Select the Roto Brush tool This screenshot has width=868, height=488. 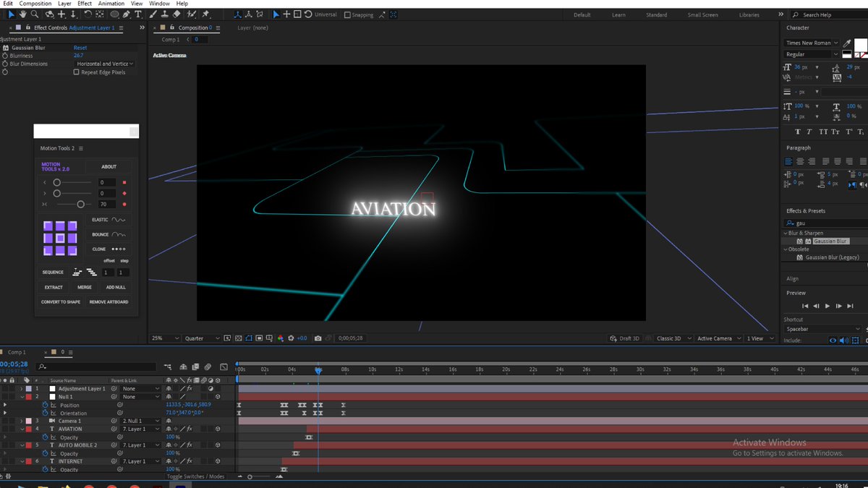[192, 14]
